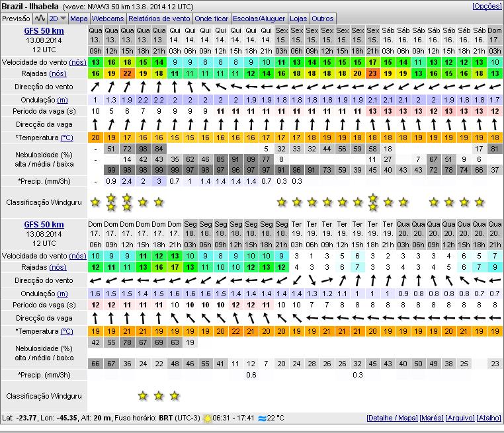Click precipitation value 0.6 in bottom table
Viewport: 504px width, 433px height.
pos(251,375)
